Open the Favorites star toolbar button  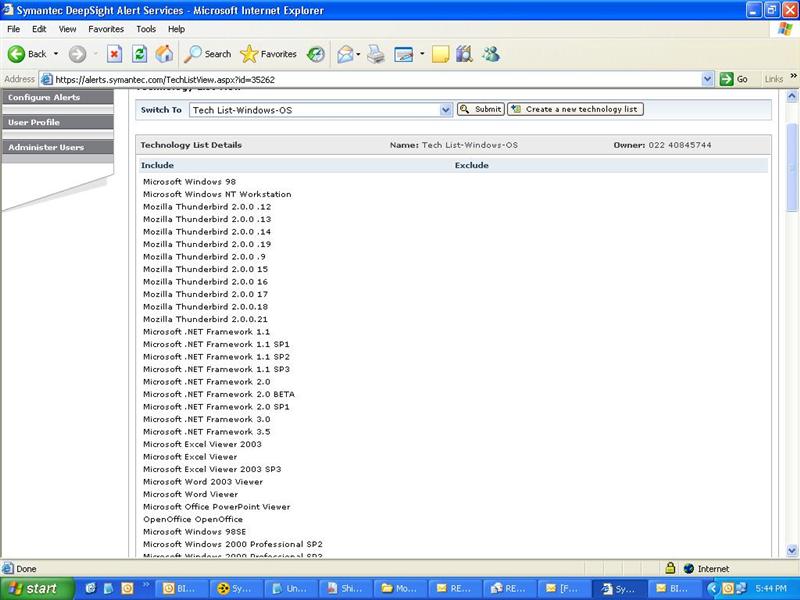tap(268, 54)
